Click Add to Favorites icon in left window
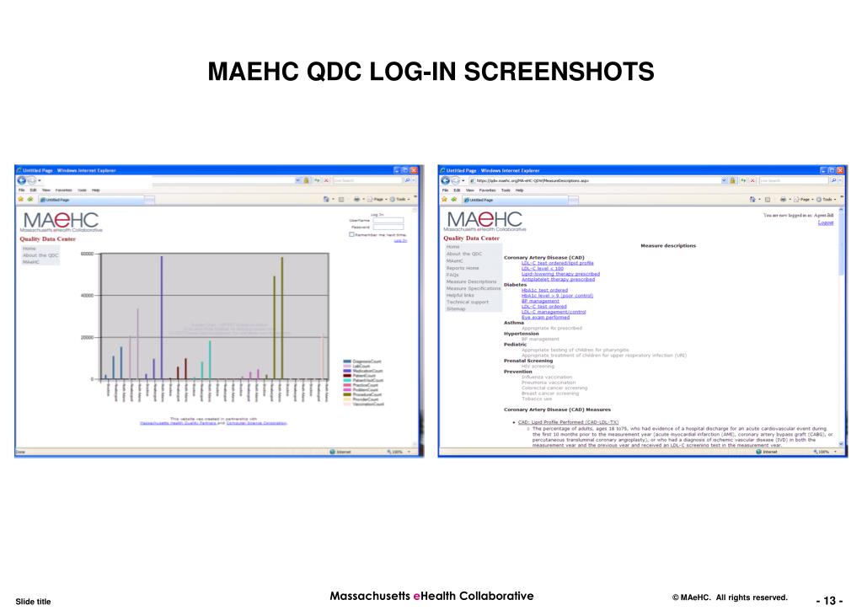This screenshot has height=616, width=862. (29, 199)
